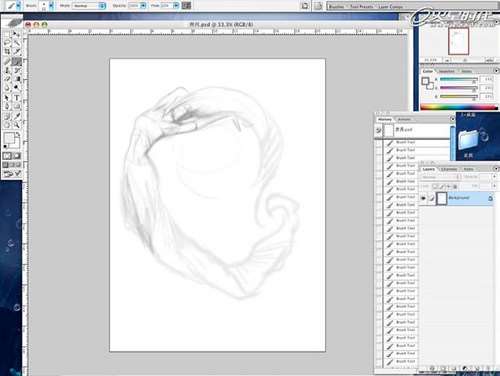Switch to Standard editing mode
This screenshot has height=376, width=500.
pyautogui.click(x=7, y=156)
